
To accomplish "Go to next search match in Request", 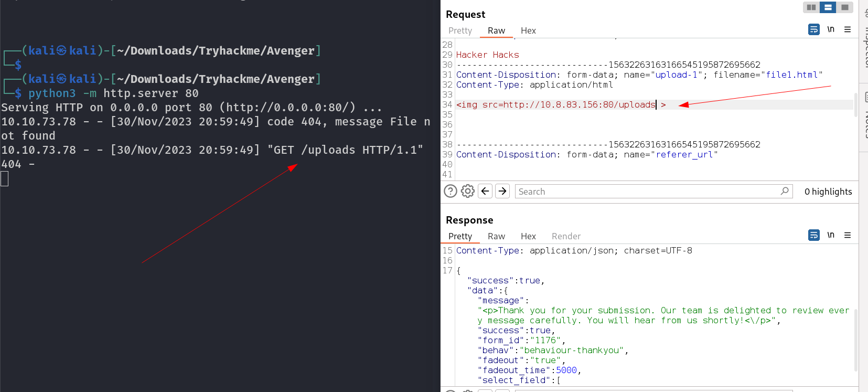I will pos(502,191).
